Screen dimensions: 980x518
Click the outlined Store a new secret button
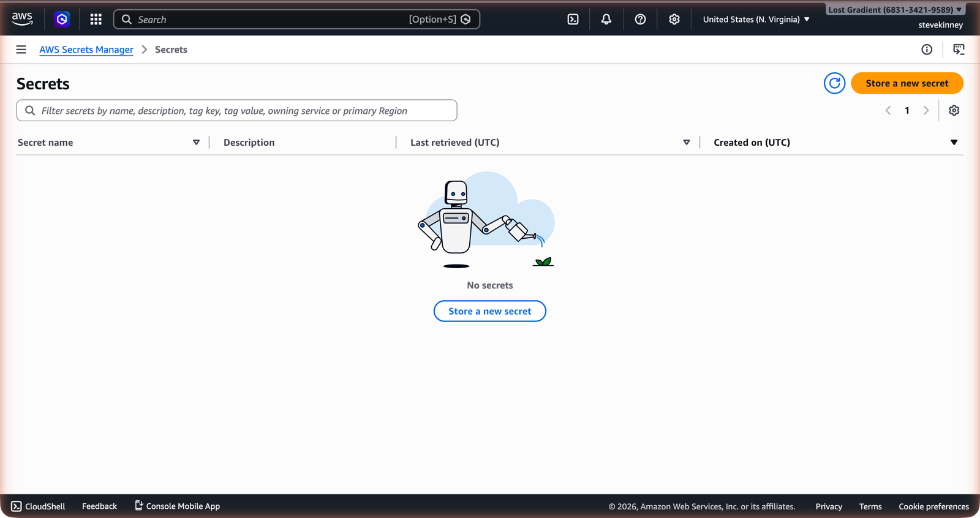point(490,311)
